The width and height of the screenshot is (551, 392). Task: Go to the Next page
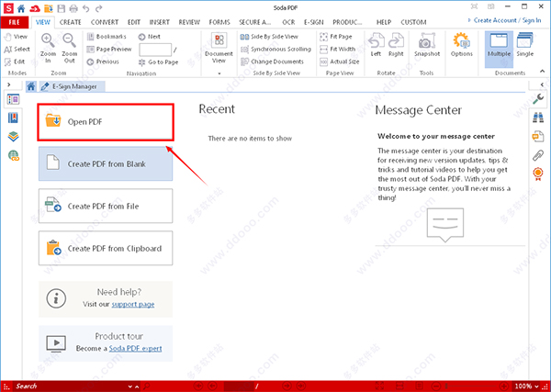coord(150,37)
